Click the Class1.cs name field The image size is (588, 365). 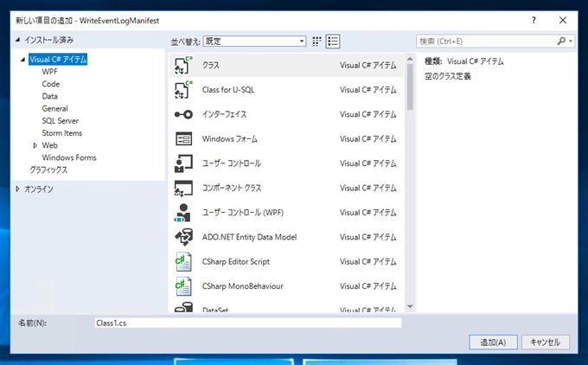click(x=248, y=323)
